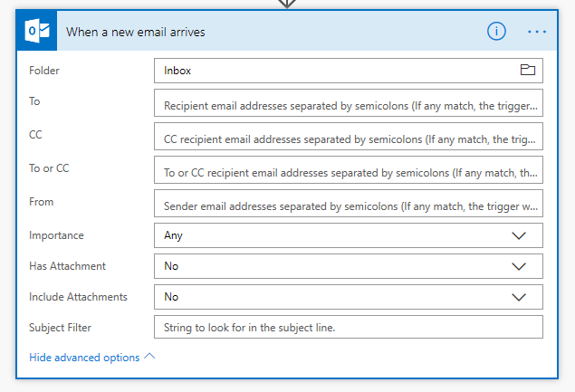Click the Include Attachments label
Screen dimensions: 575x392
(78, 297)
